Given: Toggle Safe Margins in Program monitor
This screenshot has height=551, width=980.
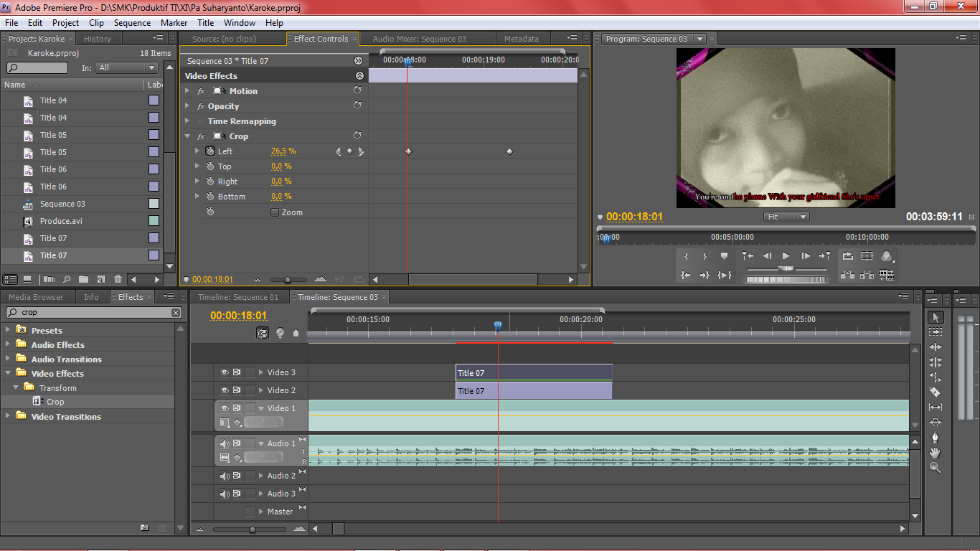Looking at the screenshot, I should pos(867,256).
